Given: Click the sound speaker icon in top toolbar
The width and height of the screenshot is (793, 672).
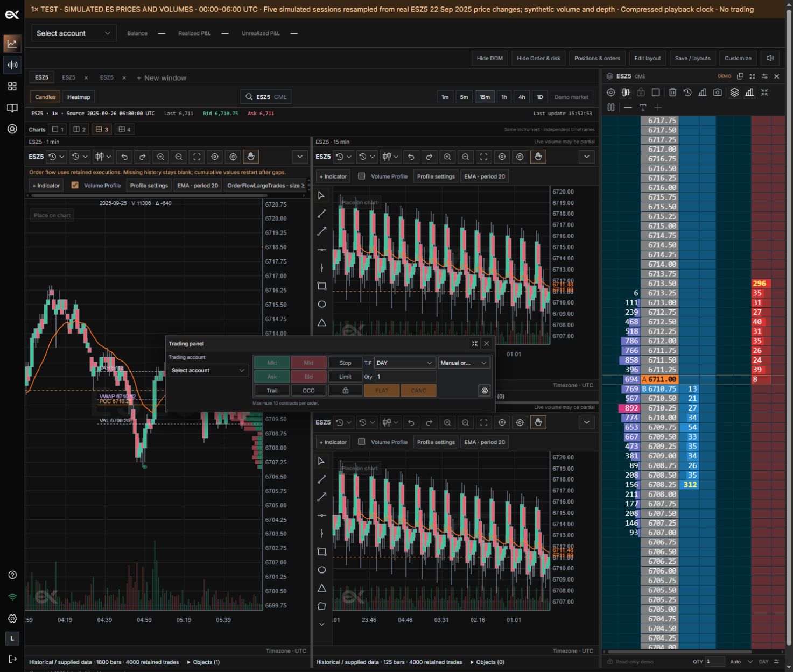Looking at the screenshot, I should pos(770,58).
